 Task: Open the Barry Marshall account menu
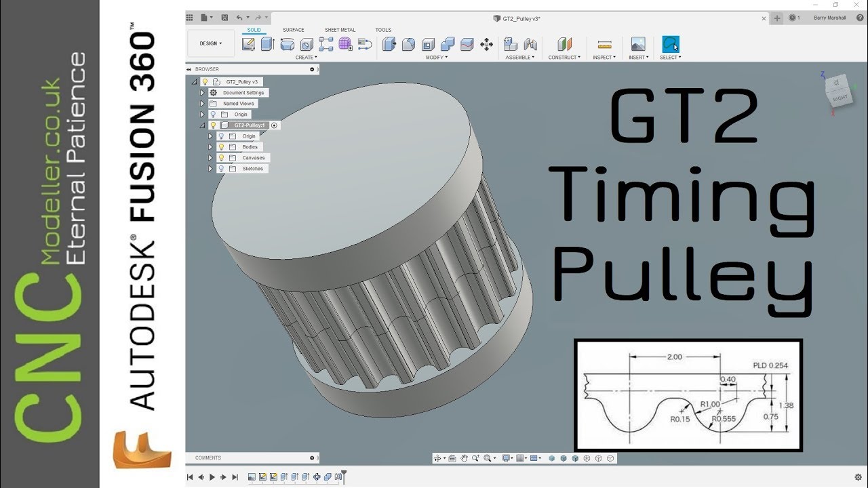pyautogui.click(x=829, y=18)
